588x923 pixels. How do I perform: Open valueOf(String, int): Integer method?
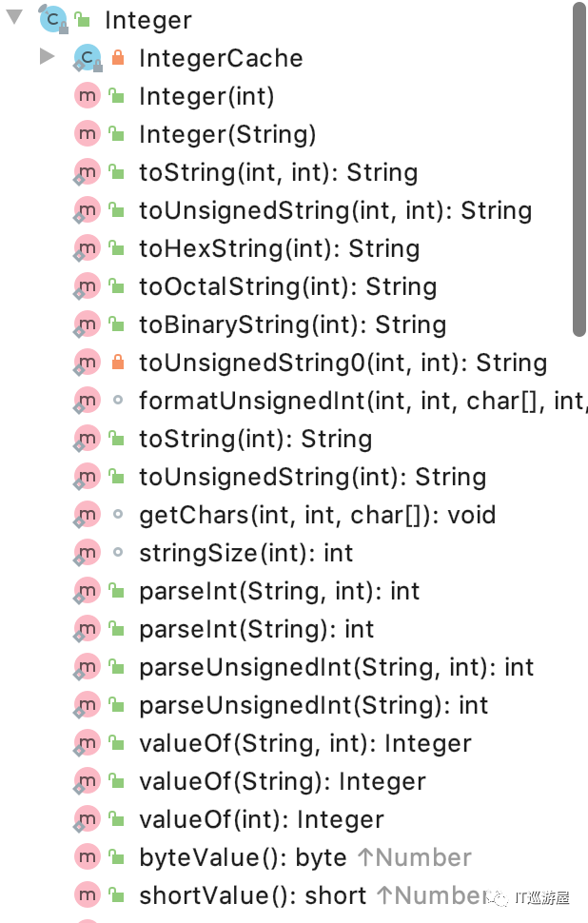[x=304, y=743]
